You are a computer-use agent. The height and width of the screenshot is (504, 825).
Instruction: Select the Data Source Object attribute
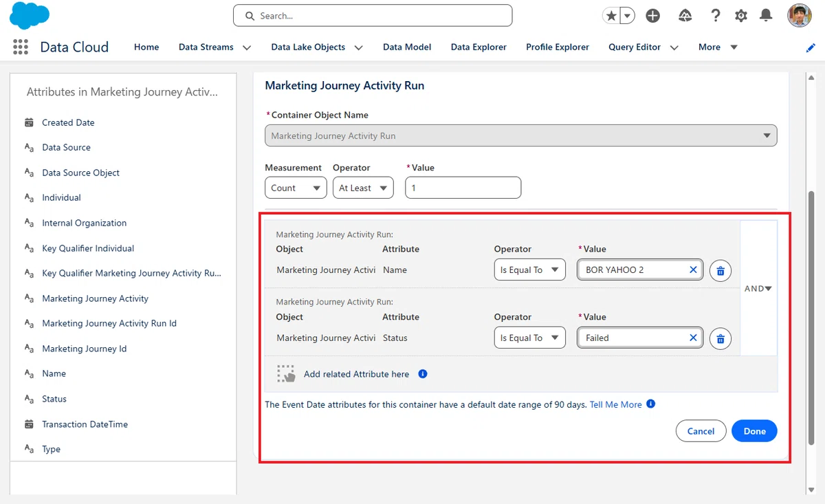(x=80, y=173)
